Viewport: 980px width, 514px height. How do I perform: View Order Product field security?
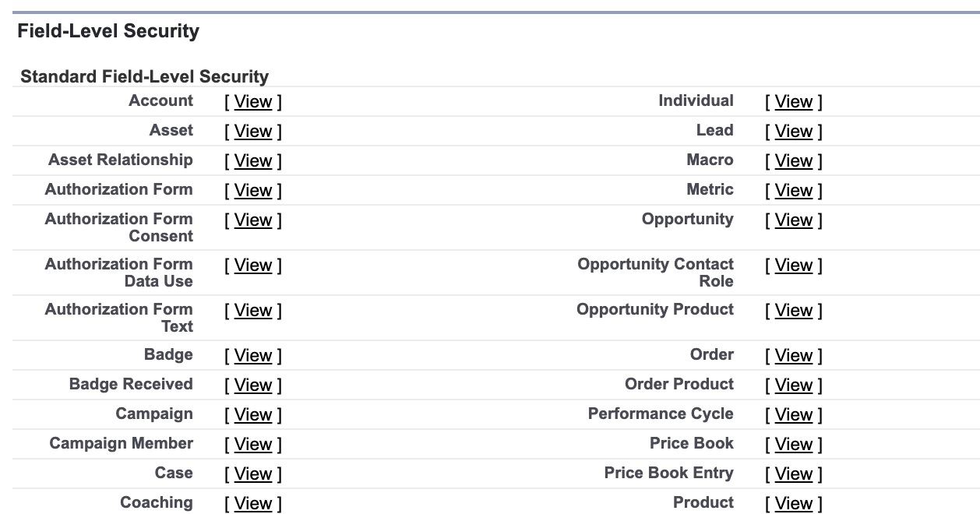pos(794,385)
